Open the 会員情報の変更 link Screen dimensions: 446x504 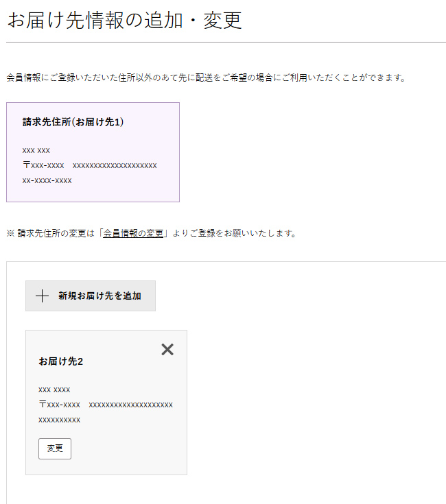[133, 233]
